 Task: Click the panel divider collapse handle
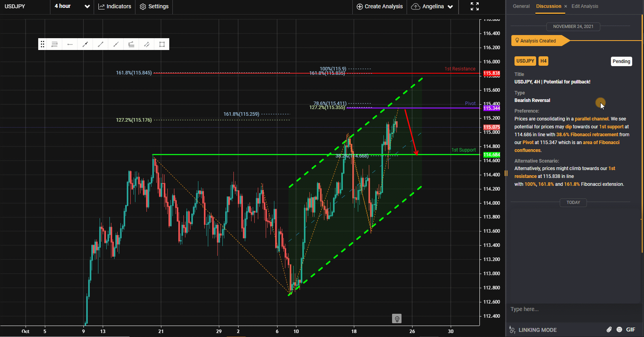pyautogui.click(x=506, y=173)
